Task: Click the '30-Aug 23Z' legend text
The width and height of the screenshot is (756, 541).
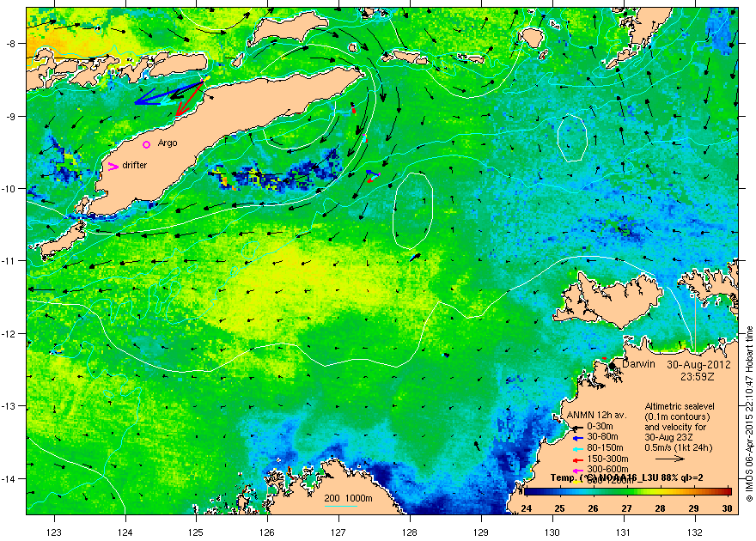Action: tap(668, 437)
